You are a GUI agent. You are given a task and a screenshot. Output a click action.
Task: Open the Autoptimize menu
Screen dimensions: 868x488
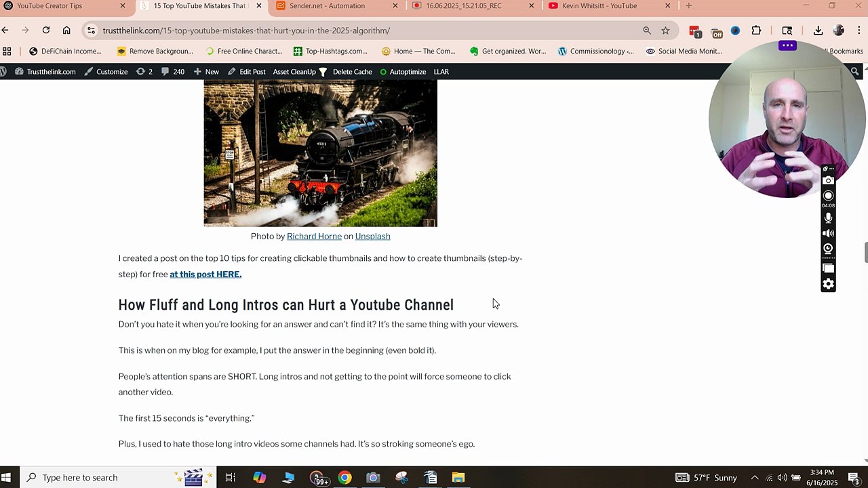pos(403,72)
